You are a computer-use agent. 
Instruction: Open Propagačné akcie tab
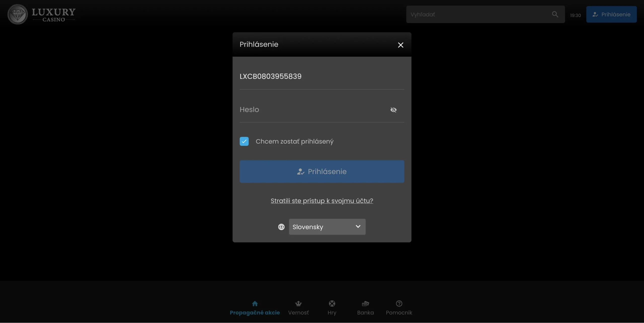(x=255, y=308)
